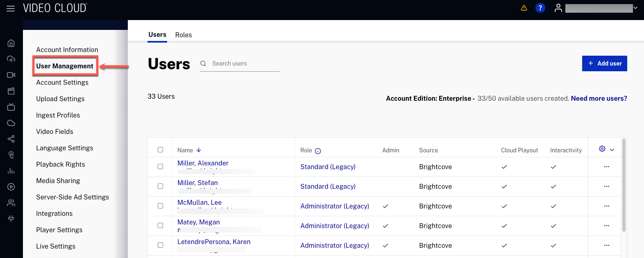Click the Add user button
The height and width of the screenshot is (258, 644).
point(604,63)
